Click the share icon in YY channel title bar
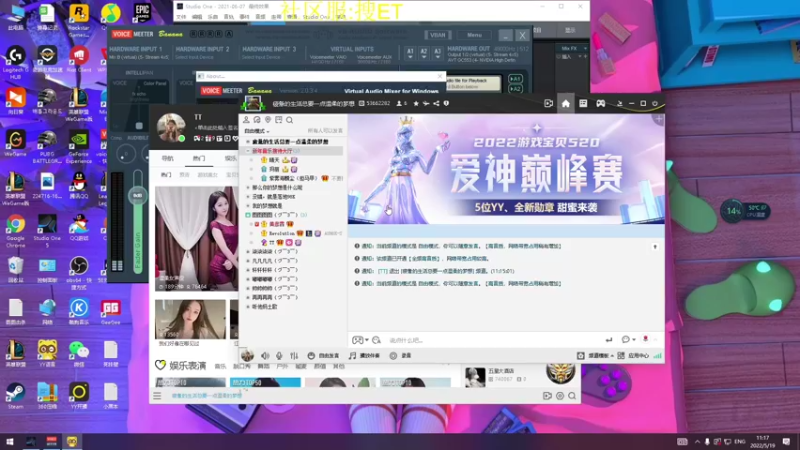This screenshot has width=800, height=450. tap(436, 104)
